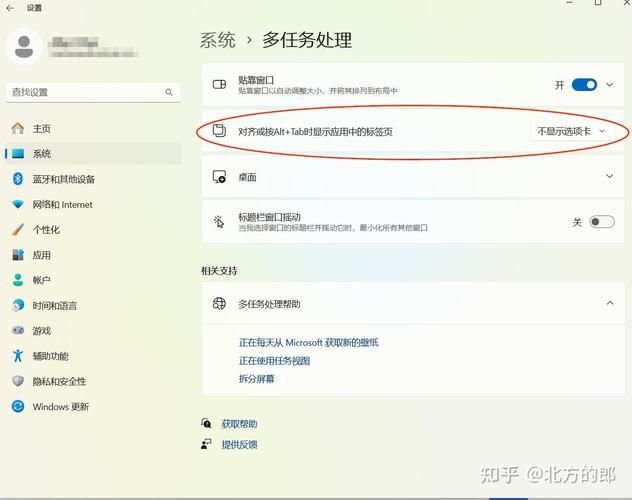This screenshot has height=500, width=632.
Task: Open the 个性化 paintbrush icon
Action: coord(18,230)
